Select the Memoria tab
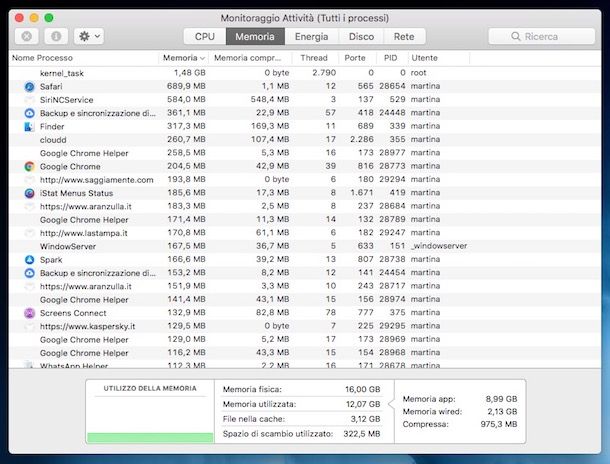Screen dimensions: 610x464 pos(255,37)
